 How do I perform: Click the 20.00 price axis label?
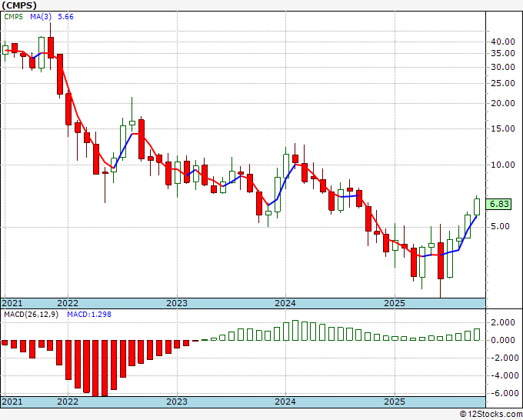503,103
